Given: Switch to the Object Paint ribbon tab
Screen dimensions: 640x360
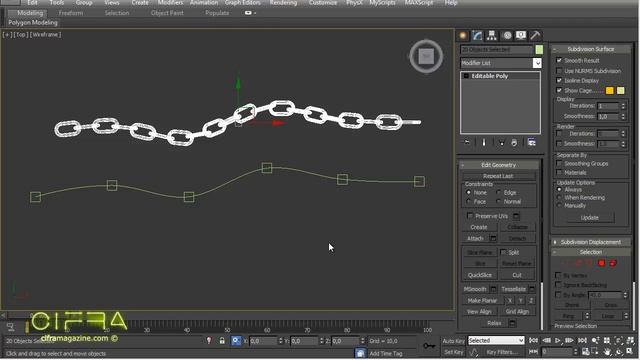Looking at the screenshot, I should pyautogui.click(x=167, y=13).
